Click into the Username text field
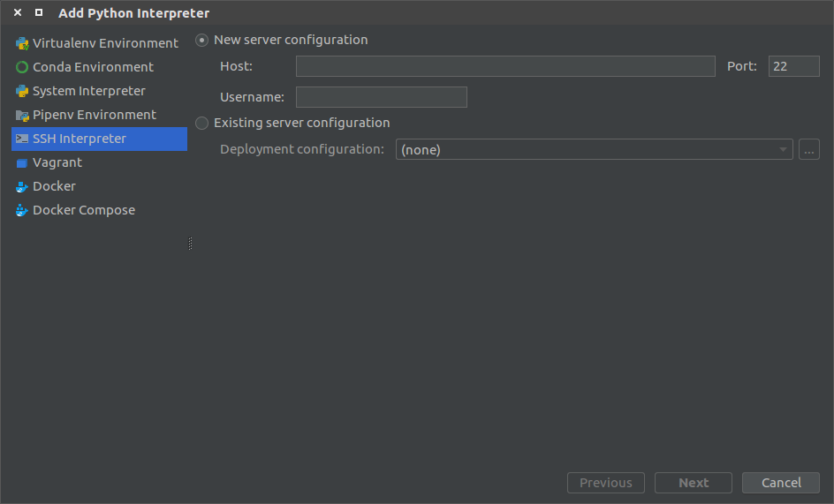This screenshot has height=504, width=834. [x=381, y=97]
